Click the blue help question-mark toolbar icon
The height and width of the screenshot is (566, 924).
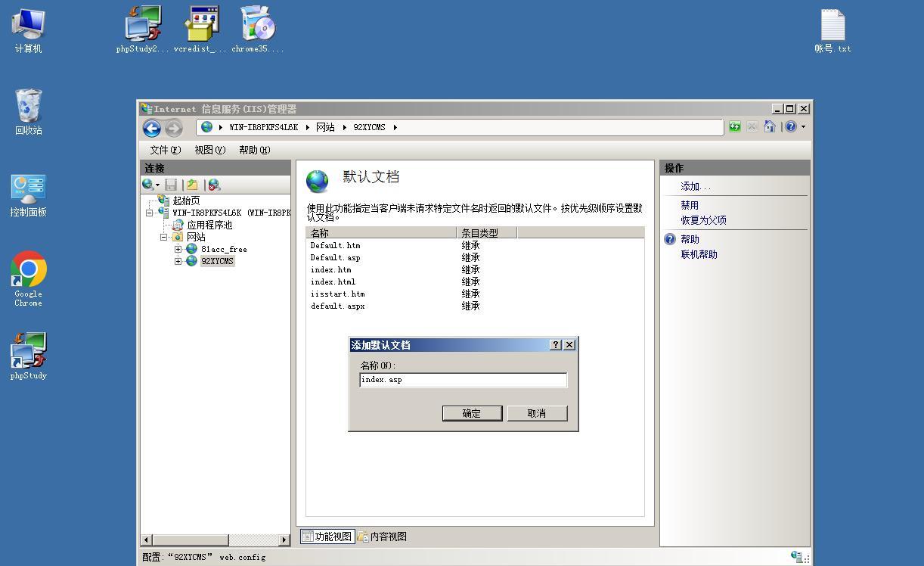pyautogui.click(x=791, y=127)
